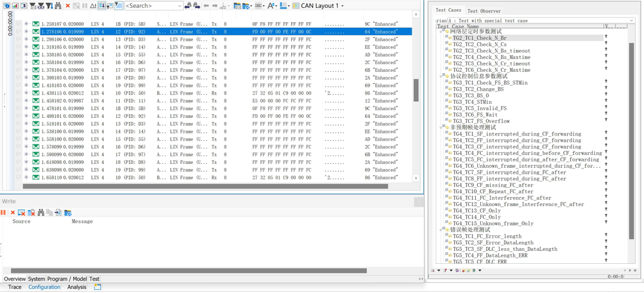Click the binoculars search icon in Write toolbar
The image size is (644, 293).
(41, 213)
